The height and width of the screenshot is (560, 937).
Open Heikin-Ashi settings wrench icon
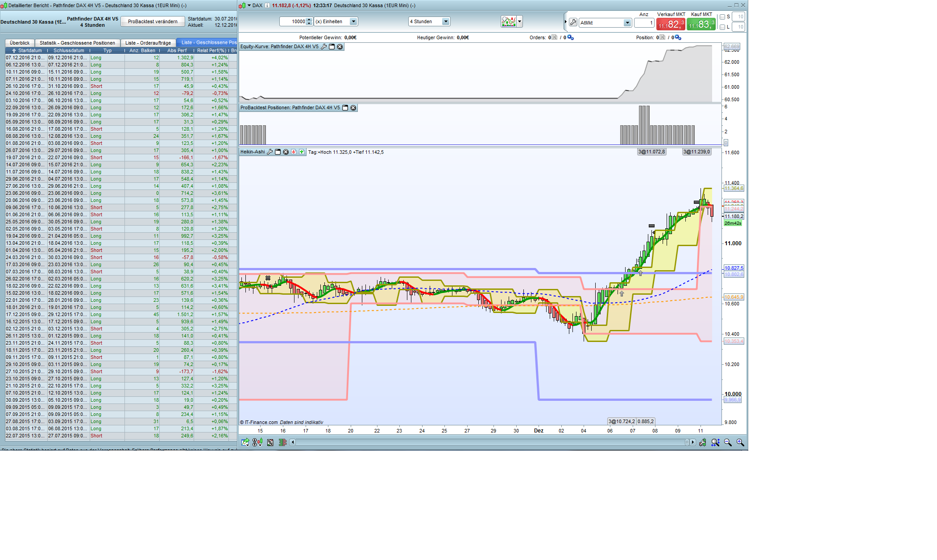(269, 152)
